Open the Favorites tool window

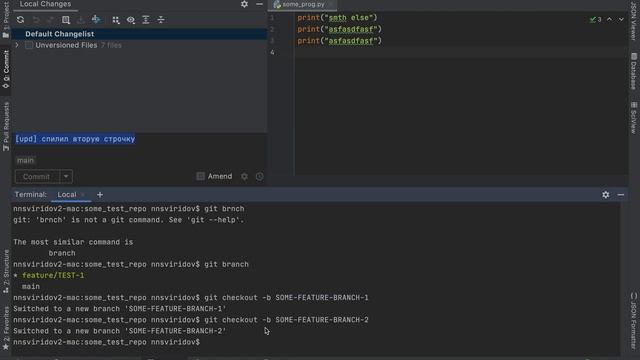[6, 329]
